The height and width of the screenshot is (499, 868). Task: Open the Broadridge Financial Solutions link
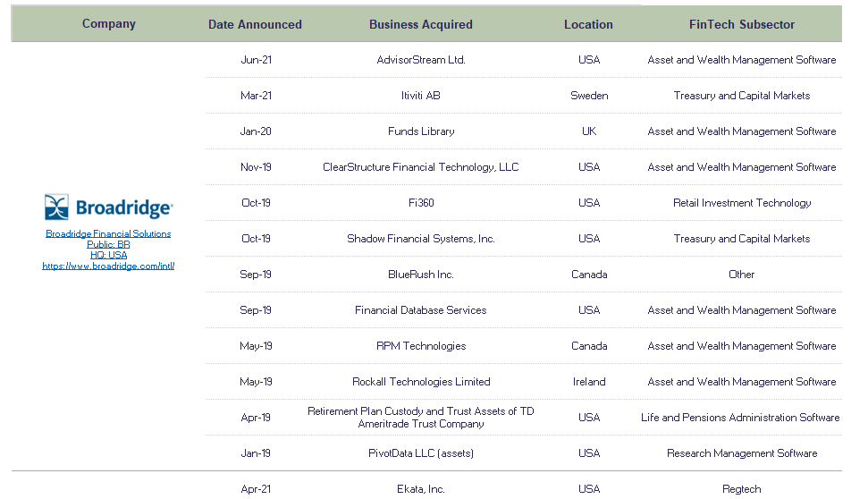pyautogui.click(x=108, y=233)
